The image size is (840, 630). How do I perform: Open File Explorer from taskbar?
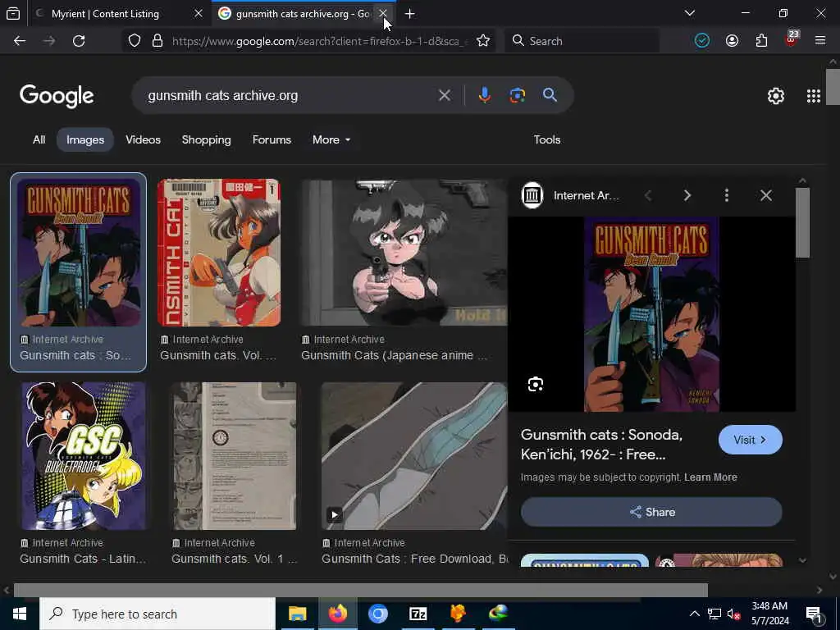[x=297, y=614]
